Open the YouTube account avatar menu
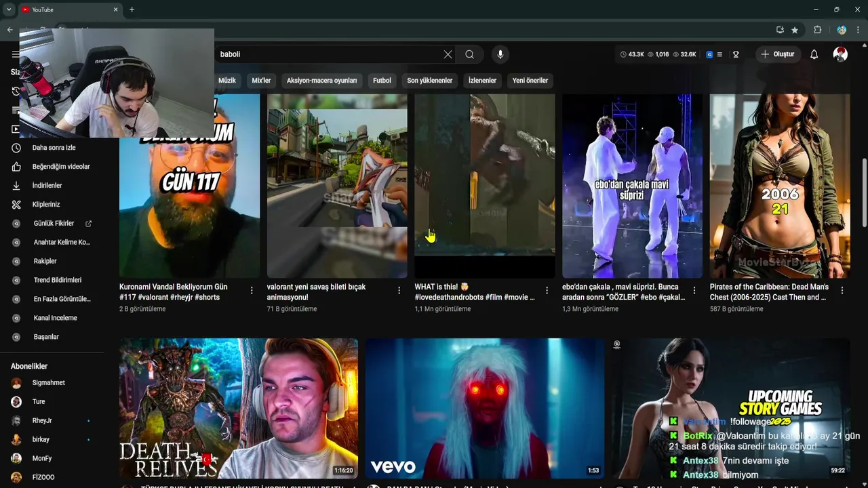The width and height of the screenshot is (868, 488). pos(840,54)
